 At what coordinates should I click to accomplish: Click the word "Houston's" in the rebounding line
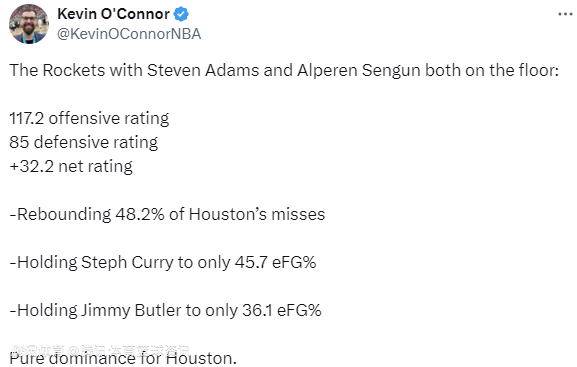coord(227,215)
